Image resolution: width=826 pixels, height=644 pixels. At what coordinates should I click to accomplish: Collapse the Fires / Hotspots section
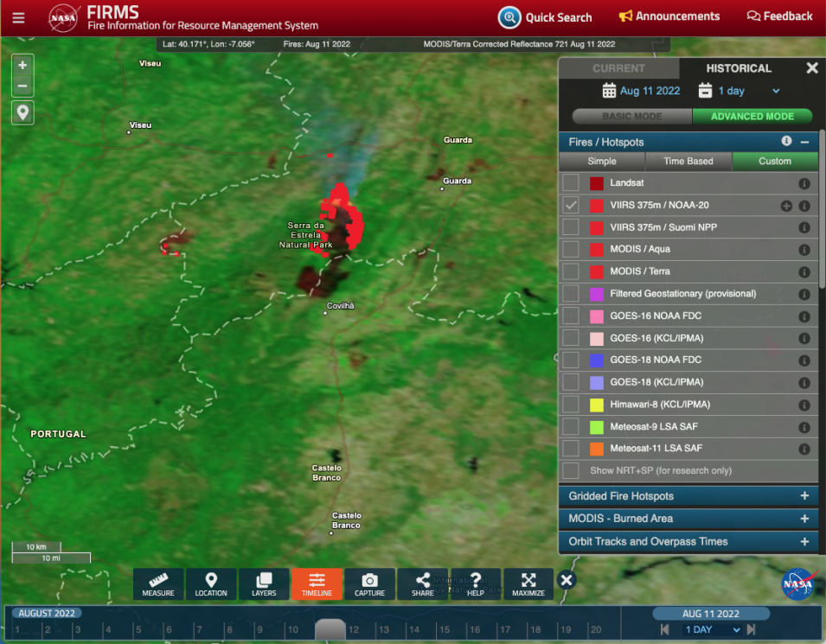click(804, 142)
